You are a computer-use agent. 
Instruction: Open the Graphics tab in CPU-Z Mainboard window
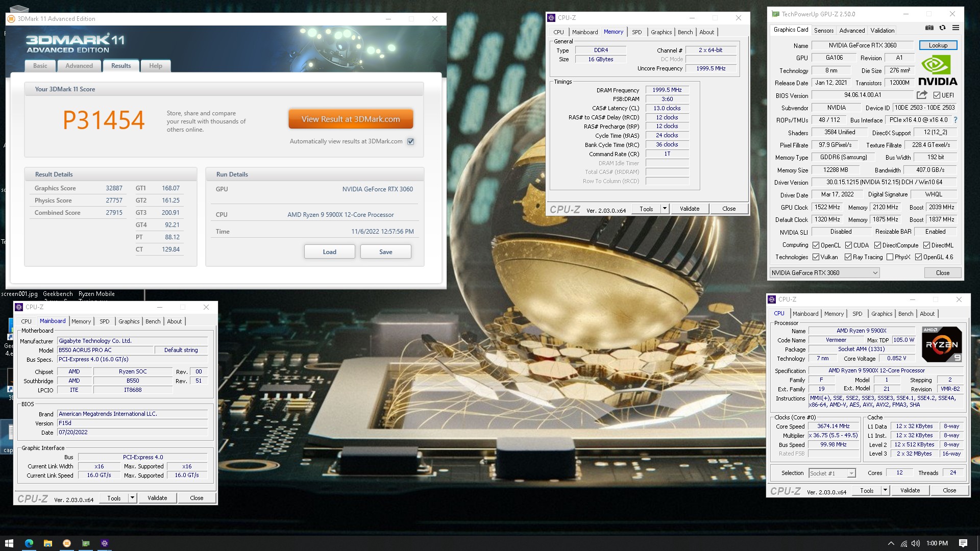[x=129, y=321]
